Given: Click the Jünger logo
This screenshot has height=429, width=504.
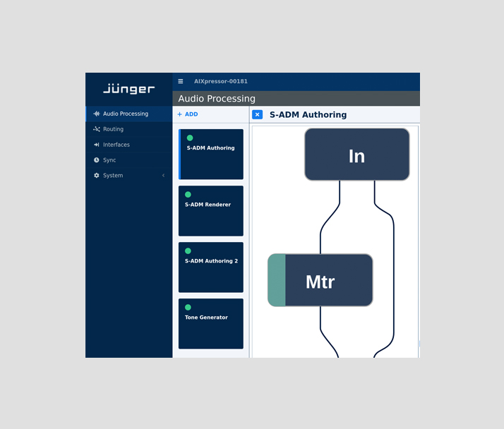Looking at the screenshot, I should pos(128,89).
